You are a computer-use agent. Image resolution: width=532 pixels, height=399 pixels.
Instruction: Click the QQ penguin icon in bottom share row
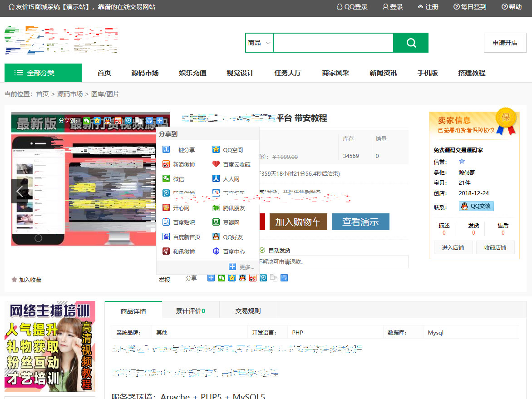point(242,278)
